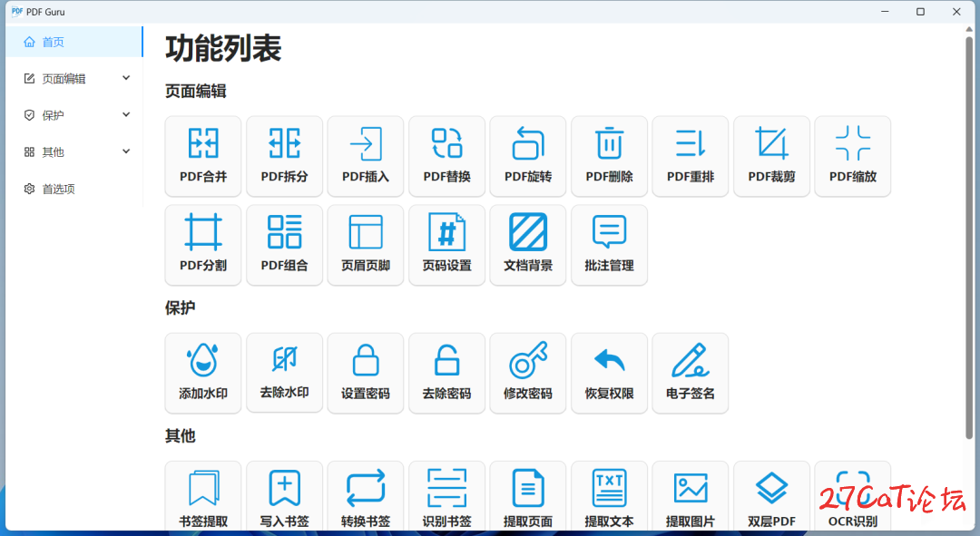Open the 修改密码 change password tool
The width and height of the screenshot is (980, 536).
point(528,373)
